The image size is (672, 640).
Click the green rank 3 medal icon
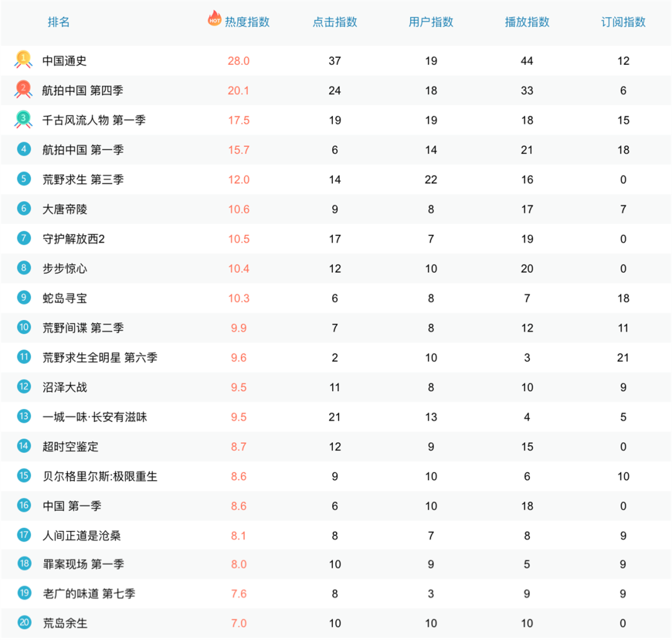point(24,120)
